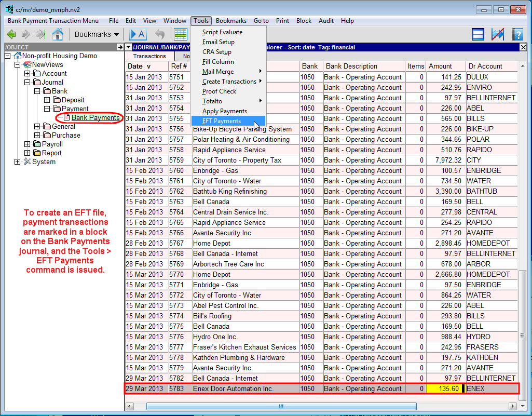Open the Bookmarks toolbar dropdown

pyautogui.click(x=97, y=34)
